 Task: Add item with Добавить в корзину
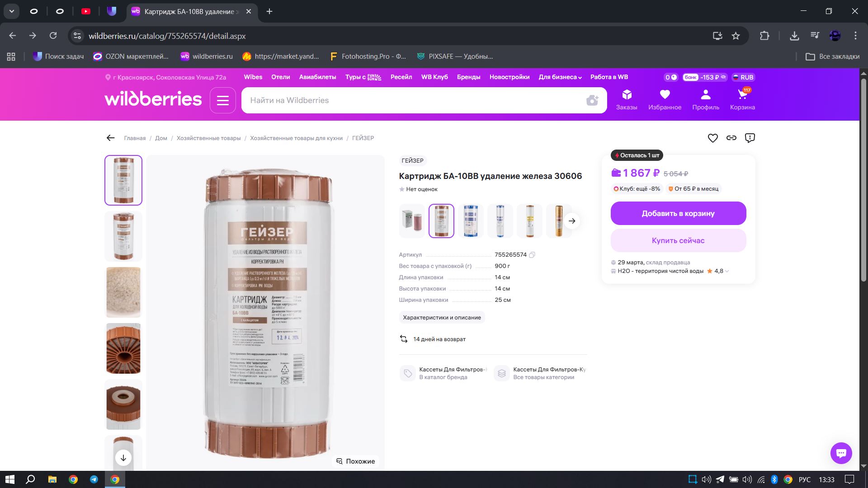678,213
